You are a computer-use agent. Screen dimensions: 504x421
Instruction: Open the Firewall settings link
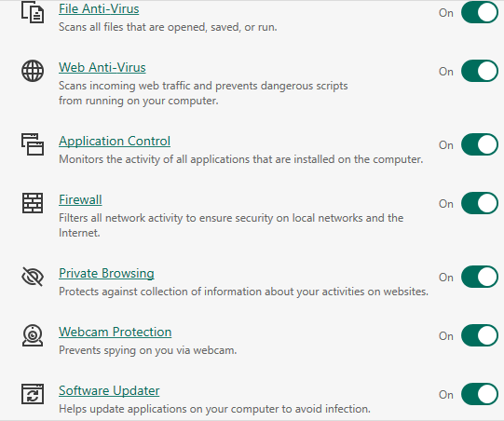click(80, 199)
